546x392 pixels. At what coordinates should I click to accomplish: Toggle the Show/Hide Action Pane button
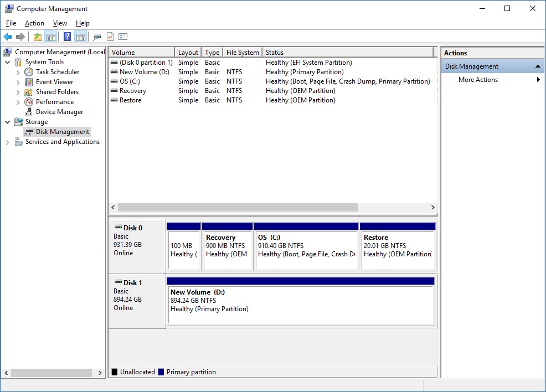pyautogui.click(x=81, y=37)
